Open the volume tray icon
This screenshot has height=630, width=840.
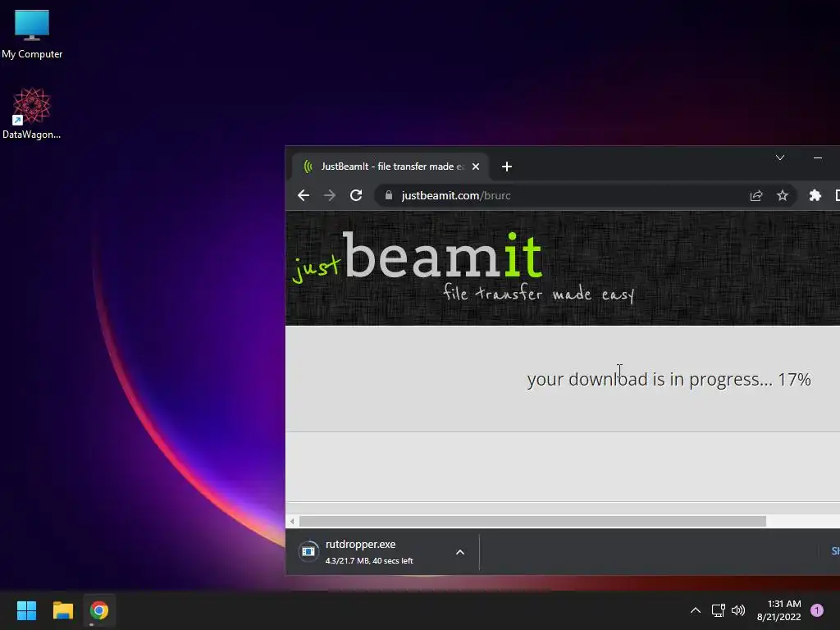[x=738, y=610]
